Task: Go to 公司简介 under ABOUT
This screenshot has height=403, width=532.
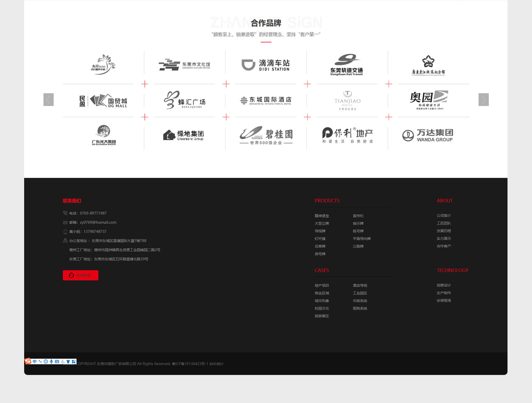Action: (443, 216)
